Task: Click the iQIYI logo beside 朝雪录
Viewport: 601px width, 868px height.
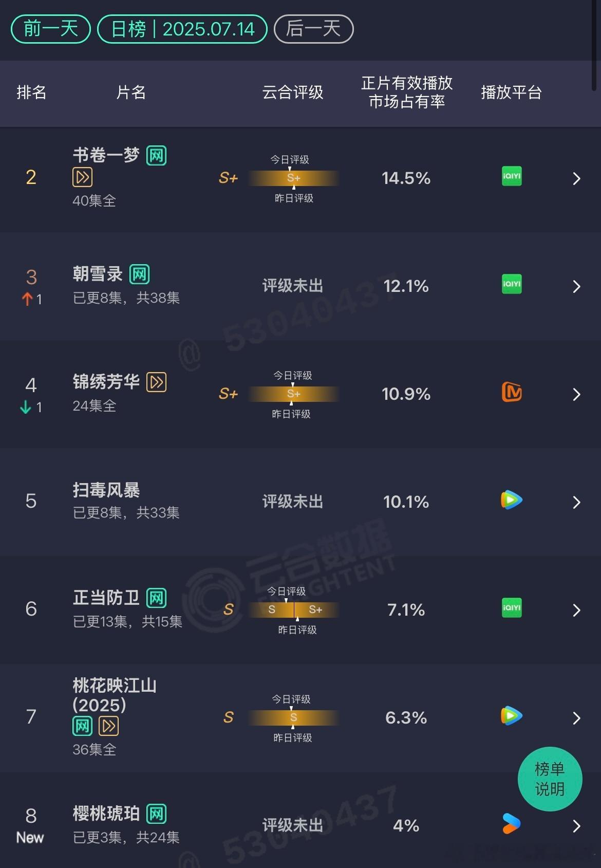Action: 512,284
